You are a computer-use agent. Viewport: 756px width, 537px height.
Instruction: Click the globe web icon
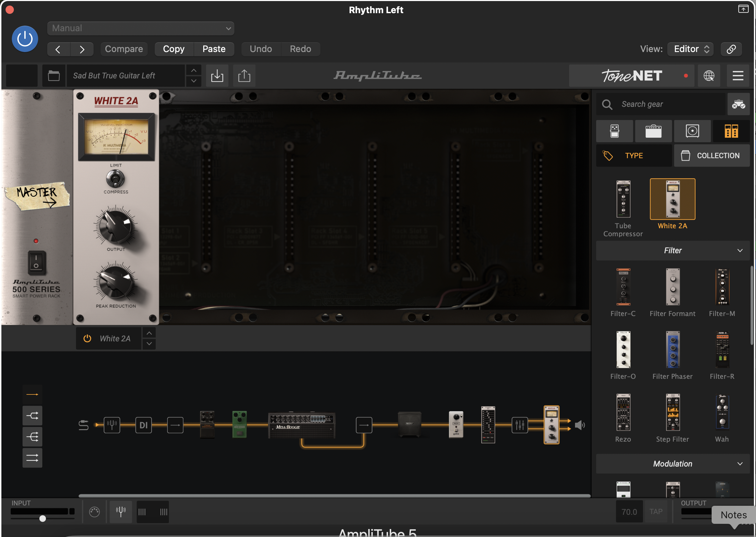point(709,76)
